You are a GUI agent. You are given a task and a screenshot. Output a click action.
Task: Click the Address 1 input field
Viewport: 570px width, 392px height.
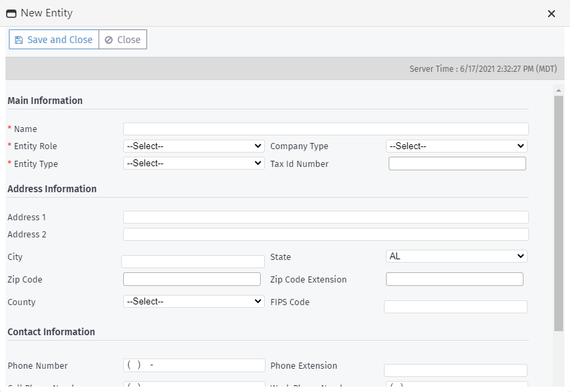click(x=326, y=217)
